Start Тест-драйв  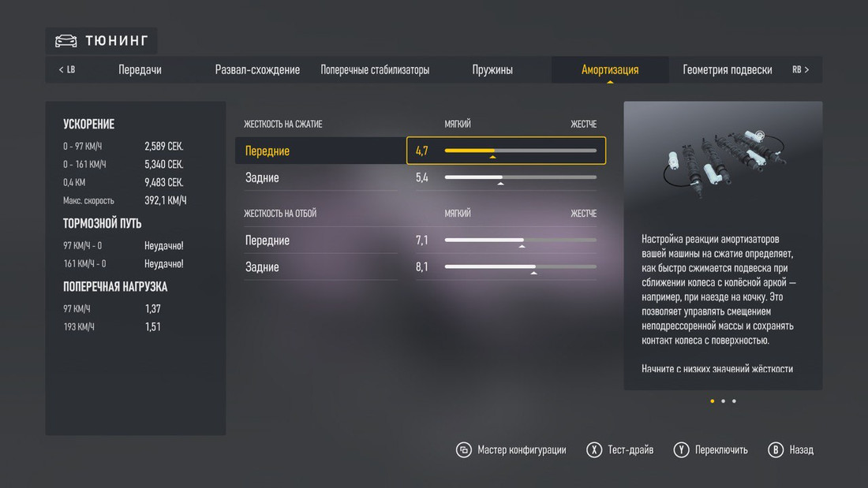pos(630,450)
